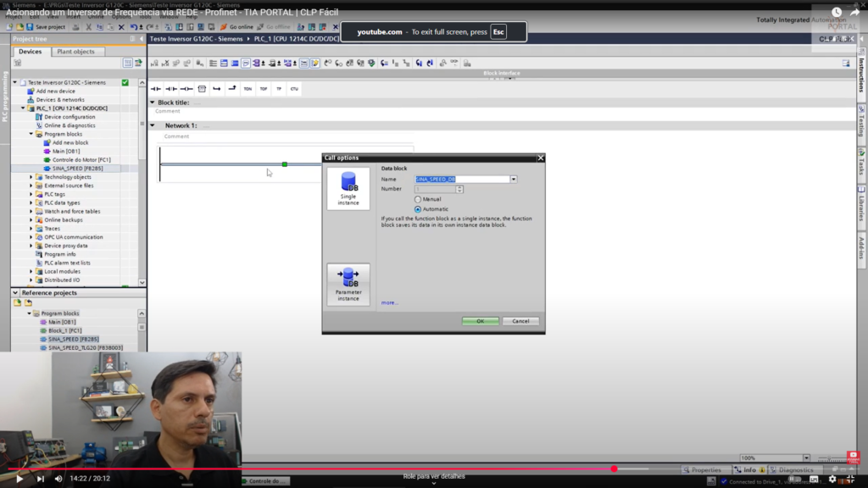Close the Call options dialog
Viewport: 868px width, 488px height.
click(x=541, y=158)
